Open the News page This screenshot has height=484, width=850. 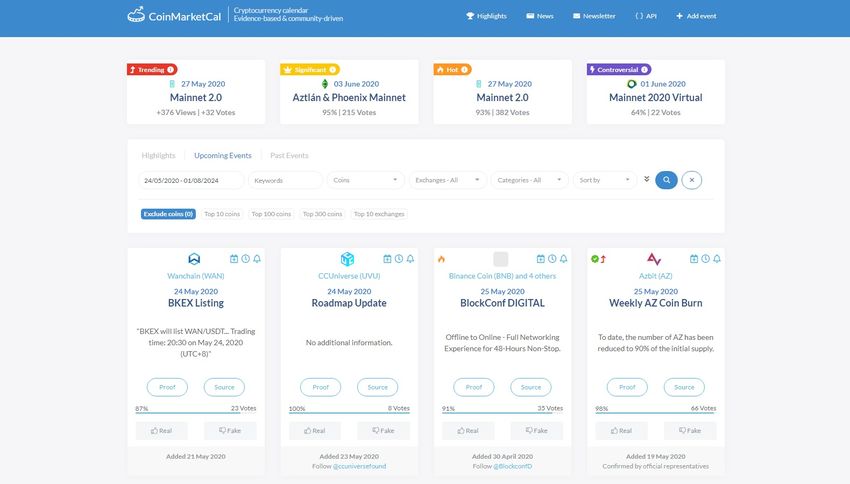coord(539,16)
